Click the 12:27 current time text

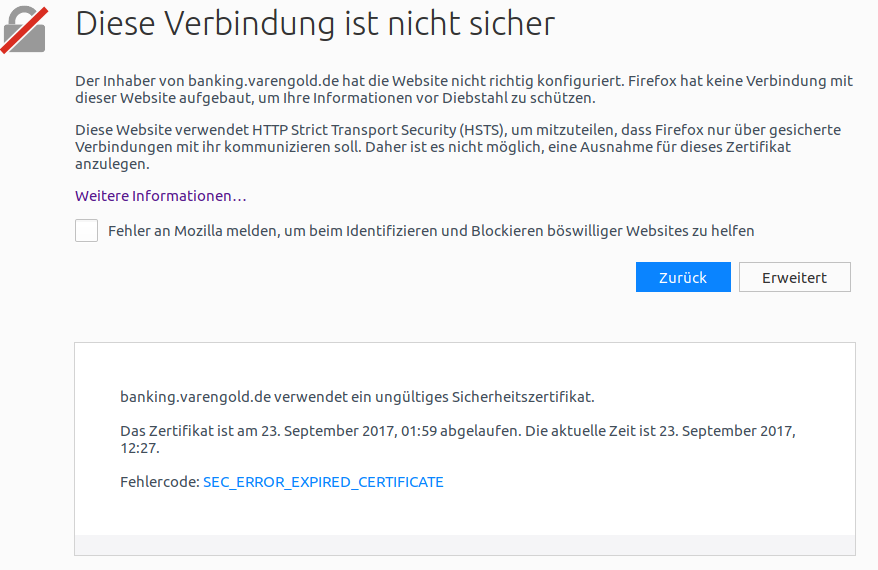click(140, 448)
